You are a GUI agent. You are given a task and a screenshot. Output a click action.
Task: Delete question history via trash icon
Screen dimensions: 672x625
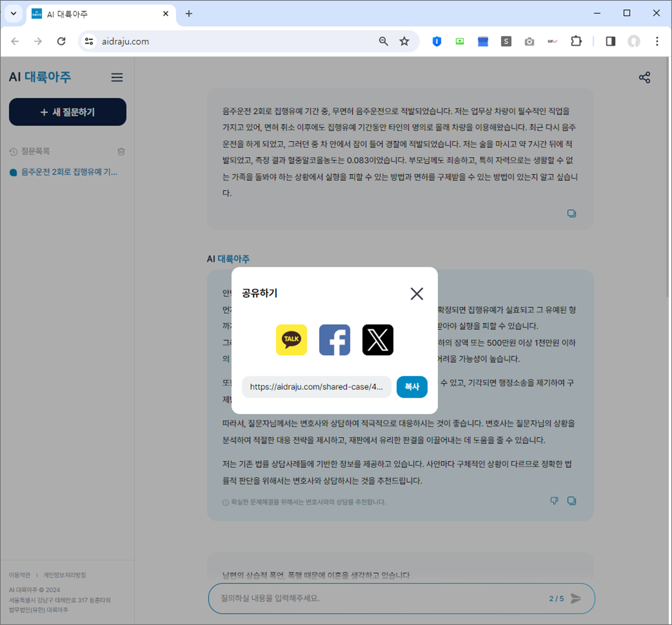121,152
